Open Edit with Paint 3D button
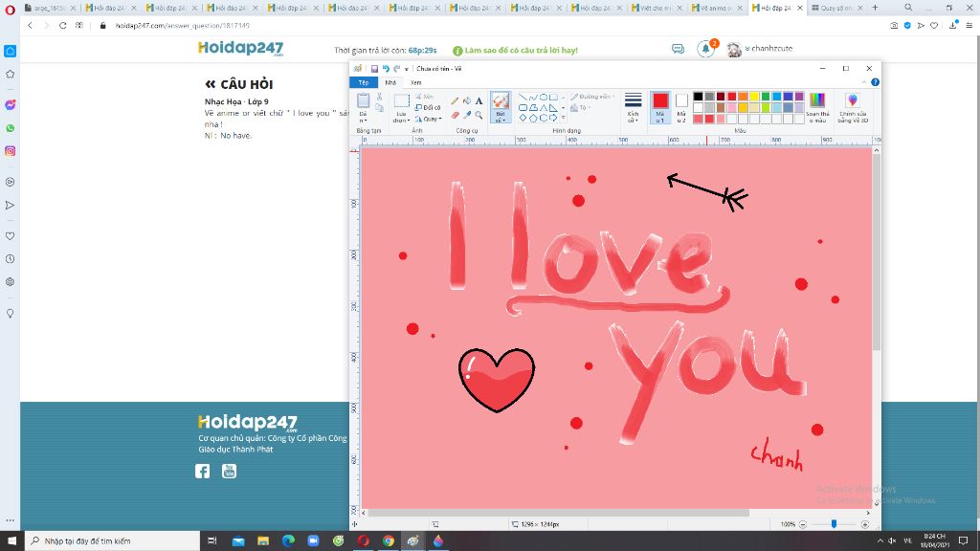This screenshot has height=551, width=980. click(x=853, y=108)
